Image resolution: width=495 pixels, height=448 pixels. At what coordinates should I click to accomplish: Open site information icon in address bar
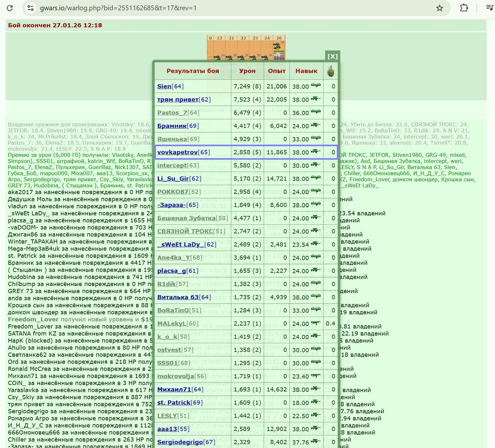(31, 8)
